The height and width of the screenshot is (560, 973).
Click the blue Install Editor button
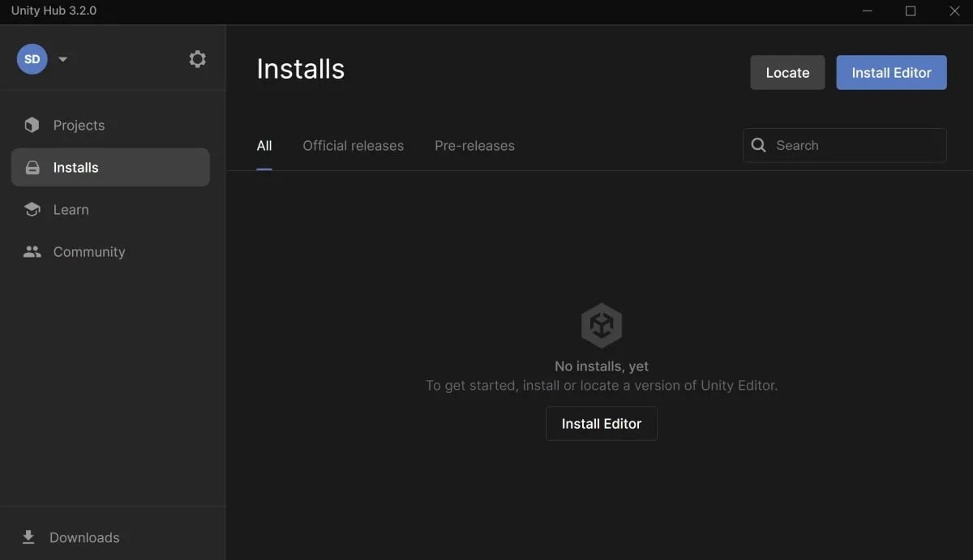pos(891,72)
